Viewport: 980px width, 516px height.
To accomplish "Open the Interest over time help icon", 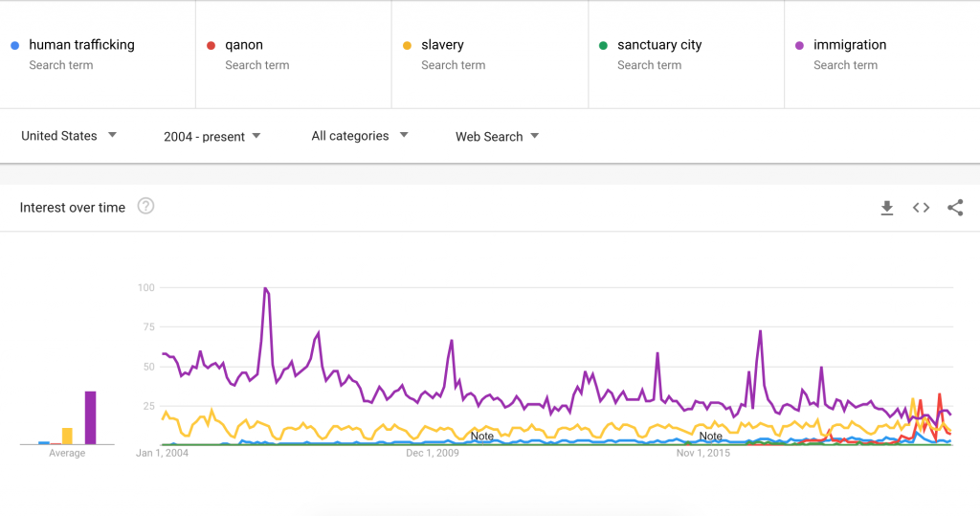I will point(145,206).
